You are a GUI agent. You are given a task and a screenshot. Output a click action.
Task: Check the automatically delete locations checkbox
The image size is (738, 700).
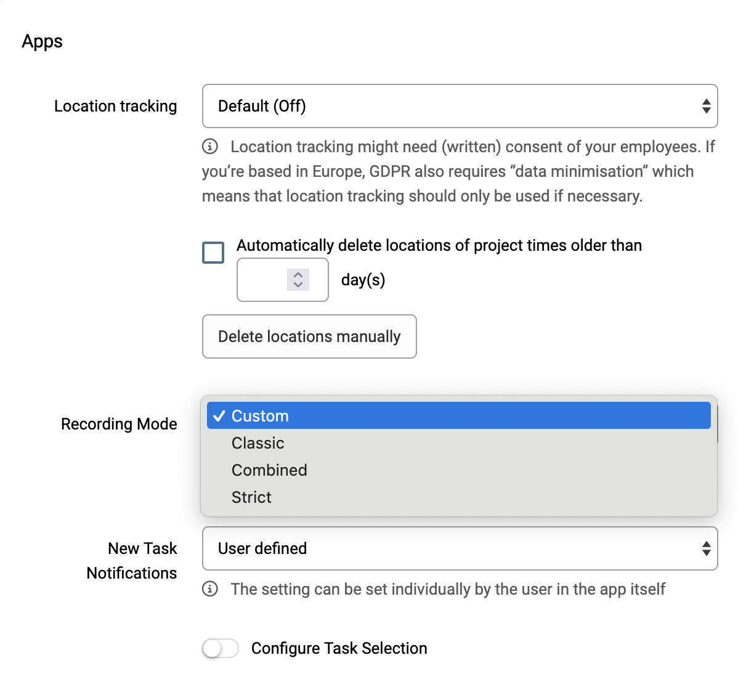pos(213,252)
